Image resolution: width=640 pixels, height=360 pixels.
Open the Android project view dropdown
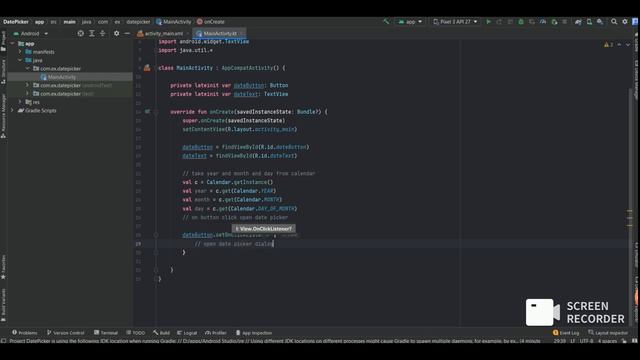(31, 33)
